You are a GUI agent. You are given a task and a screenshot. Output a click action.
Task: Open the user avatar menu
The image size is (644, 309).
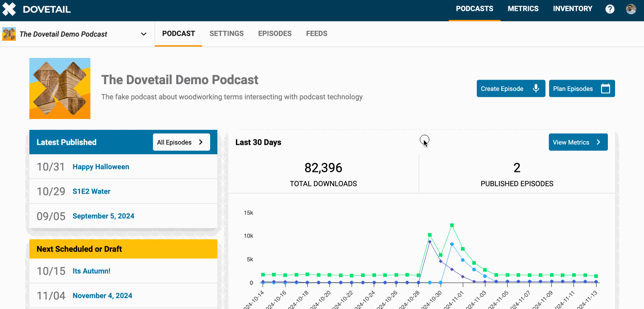[x=631, y=9]
